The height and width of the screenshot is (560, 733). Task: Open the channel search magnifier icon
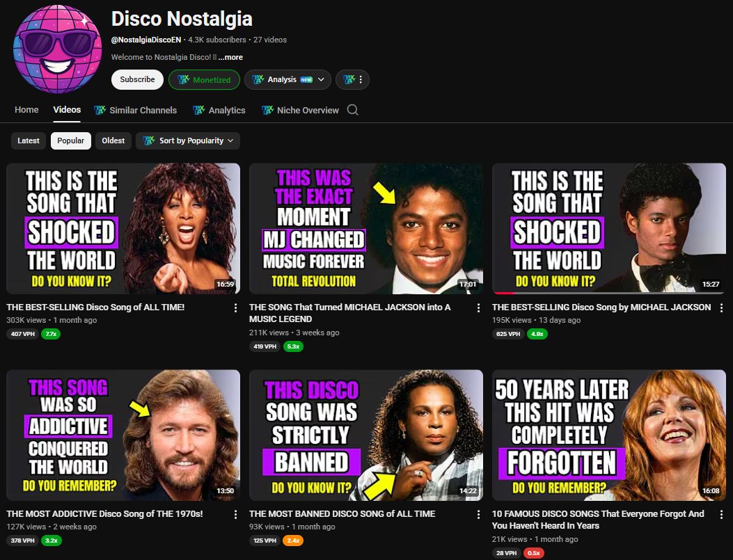coord(352,110)
